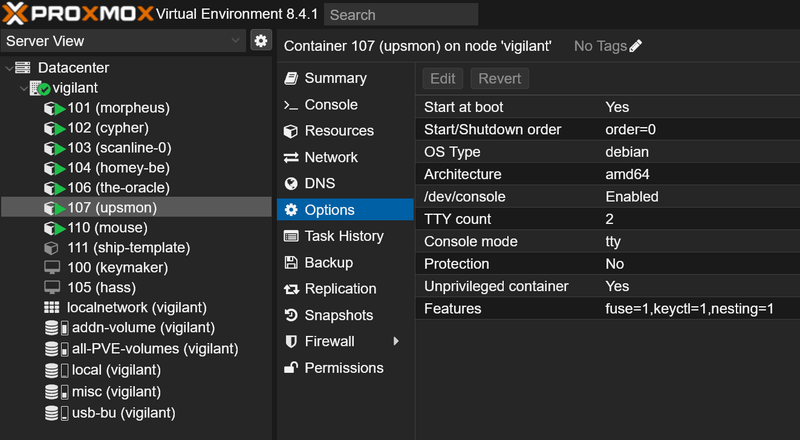This screenshot has height=440, width=800.
Task: Collapse the Datacenter tree node
Action: 9,68
